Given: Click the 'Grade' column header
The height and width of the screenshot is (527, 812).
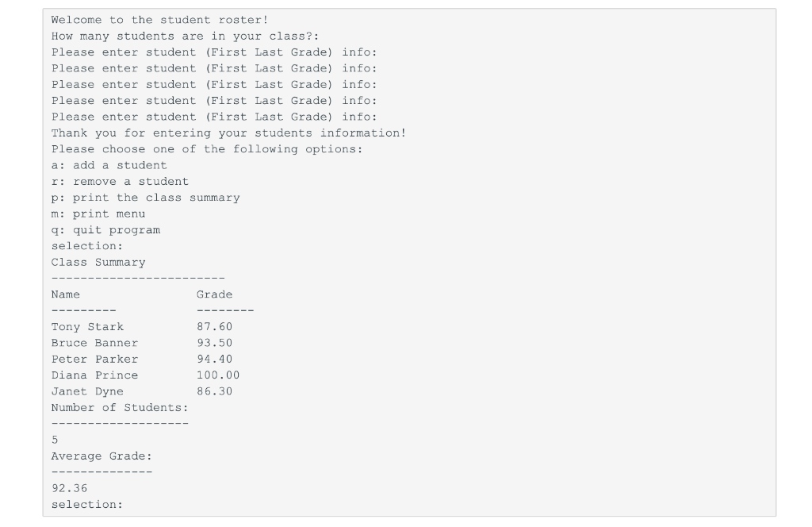Looking at the screenshot, I should (x=214, y=295).
